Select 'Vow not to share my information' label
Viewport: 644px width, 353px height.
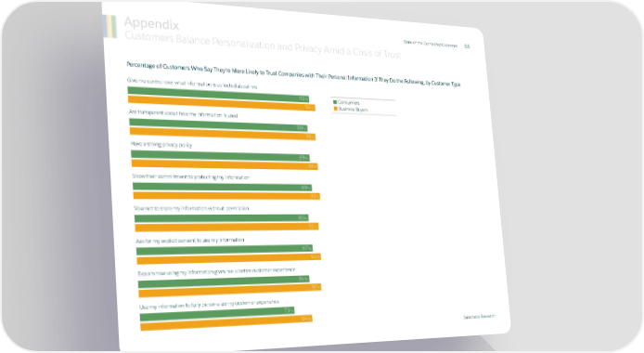(191, 208)
